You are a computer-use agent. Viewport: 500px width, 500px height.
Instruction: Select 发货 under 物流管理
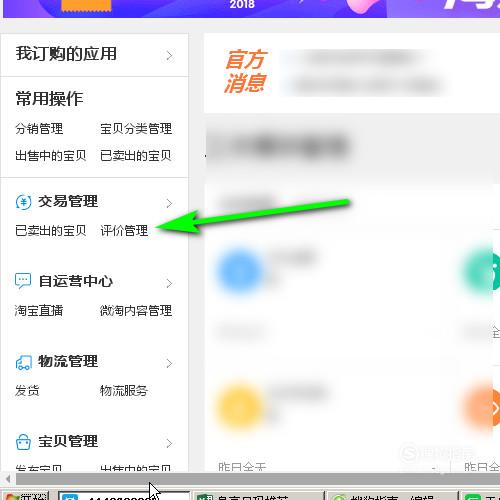pos(27,390)
